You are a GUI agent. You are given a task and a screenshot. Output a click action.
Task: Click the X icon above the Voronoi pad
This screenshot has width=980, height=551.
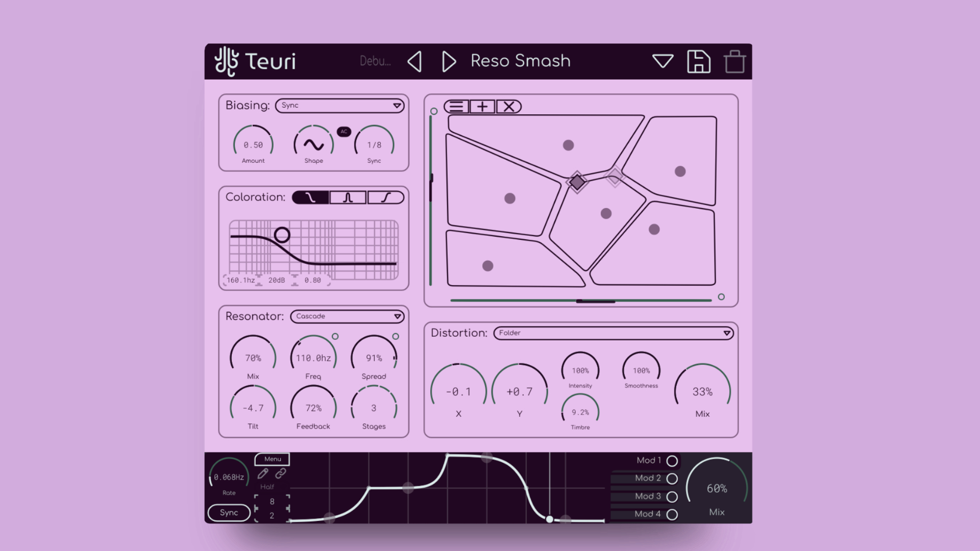[x=508, y=107]
